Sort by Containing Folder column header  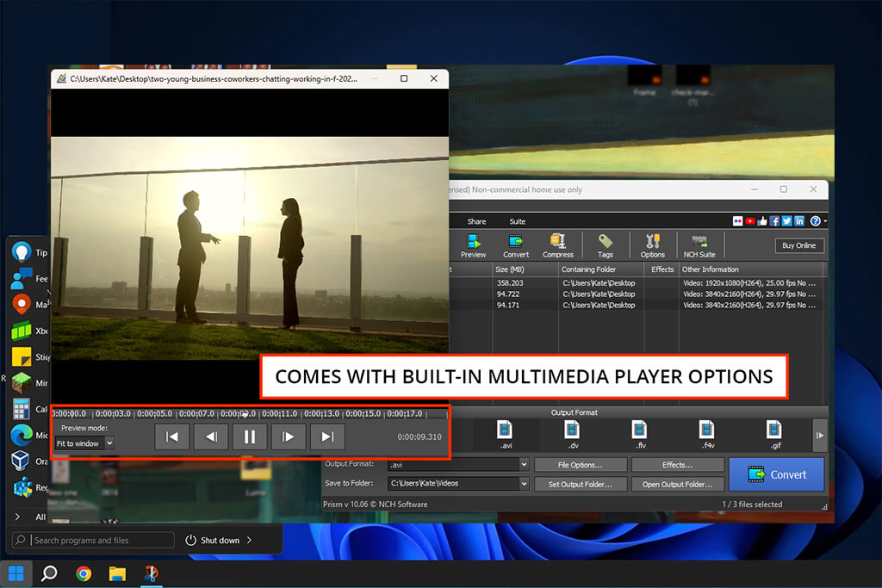click(600, 269)
